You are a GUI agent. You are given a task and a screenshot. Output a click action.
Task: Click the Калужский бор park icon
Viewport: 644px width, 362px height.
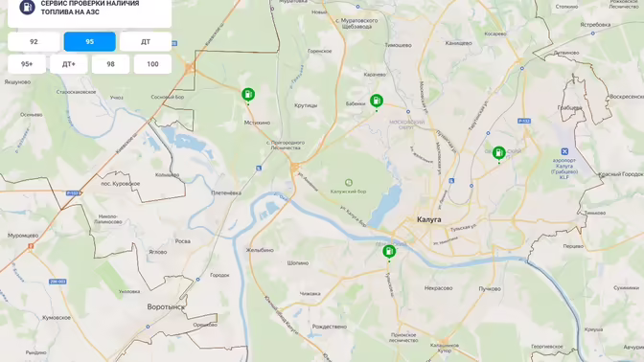coord(349,182)
